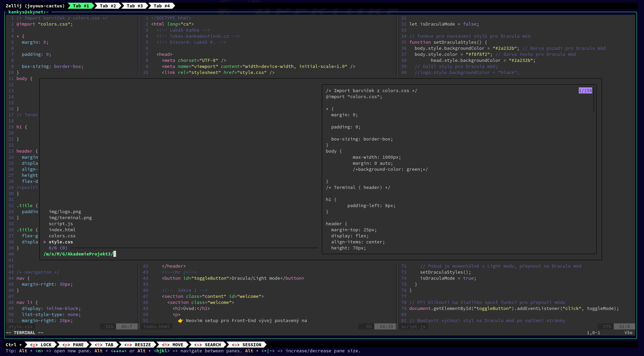Pick colors.css from the results list
The image size is (644, 356).
click(62, 236)
